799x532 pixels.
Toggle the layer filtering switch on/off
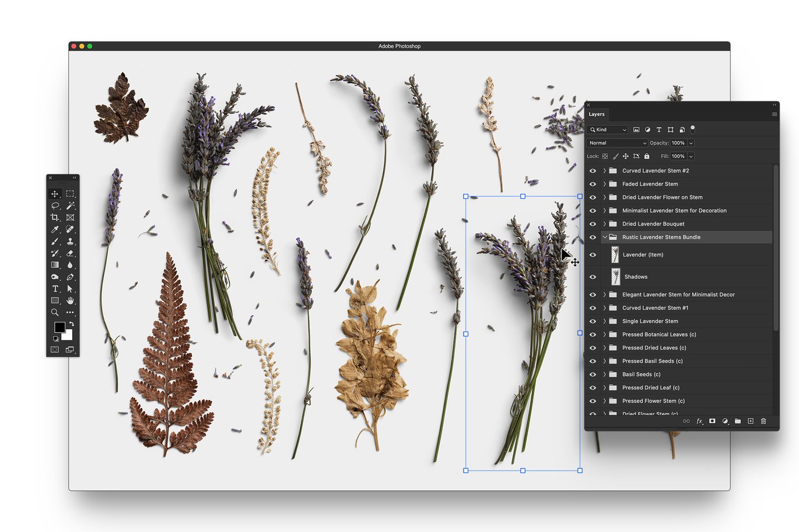click(692, 129)
